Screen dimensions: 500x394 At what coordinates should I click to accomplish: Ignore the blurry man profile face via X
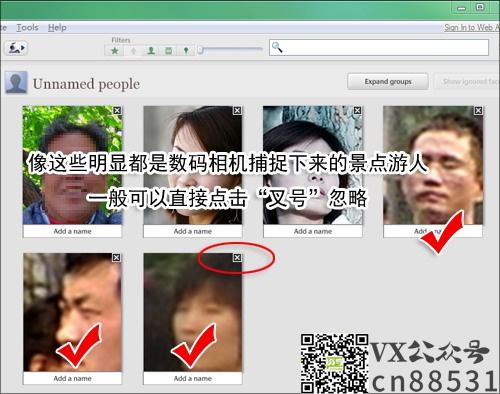116,258
